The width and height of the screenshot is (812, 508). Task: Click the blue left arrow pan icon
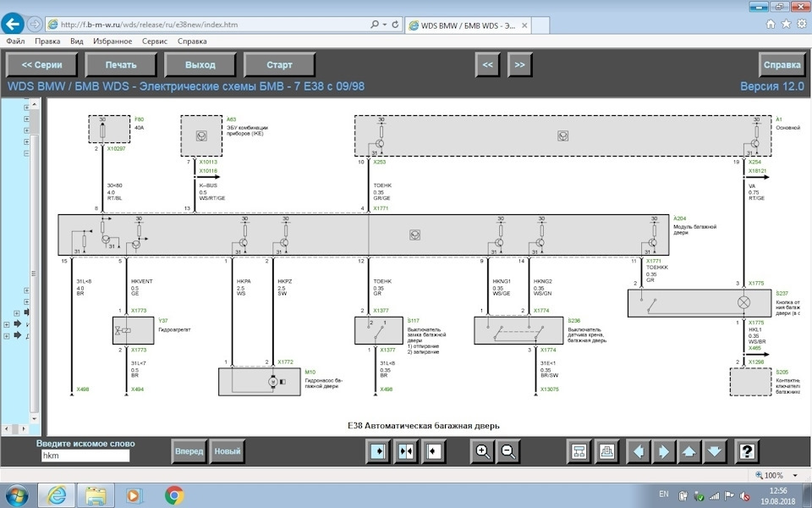tap(639, 451)
